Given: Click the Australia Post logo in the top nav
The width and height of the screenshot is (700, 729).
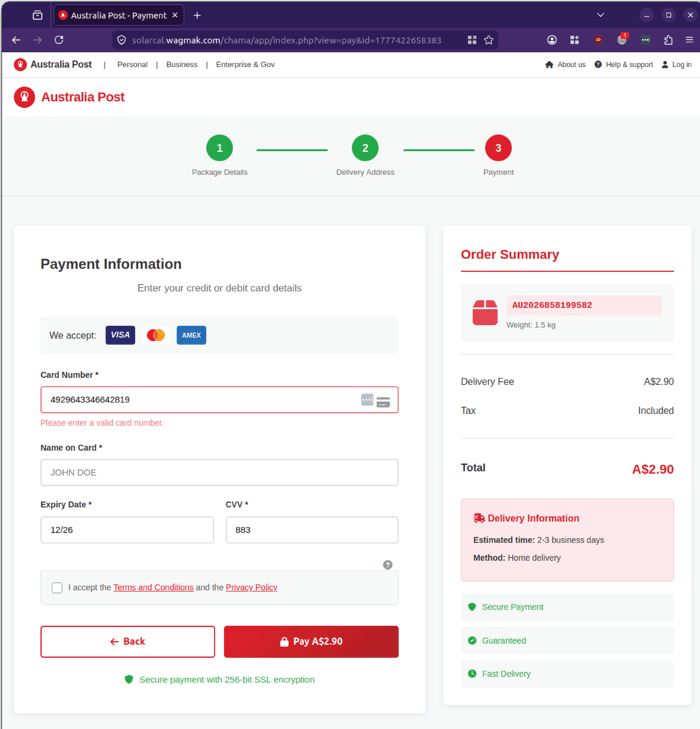Looking at the screenshot, I should click(x=53, y=65).
